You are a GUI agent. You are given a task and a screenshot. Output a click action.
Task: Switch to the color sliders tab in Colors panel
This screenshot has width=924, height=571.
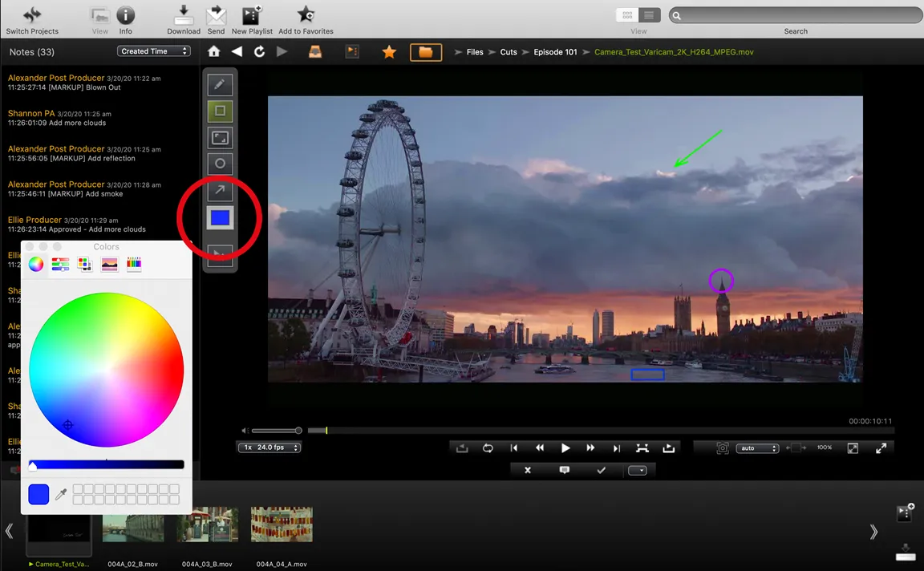(x=60, y=264)
